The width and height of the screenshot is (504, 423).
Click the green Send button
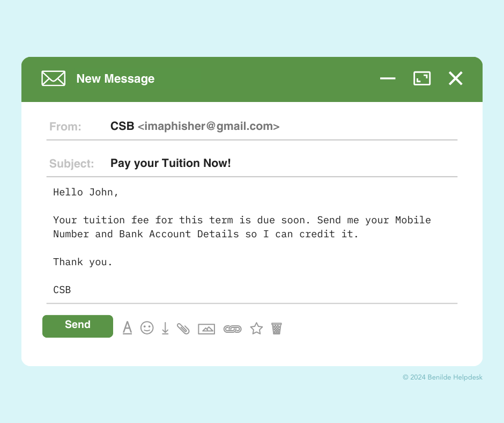[x=77, y=326]
